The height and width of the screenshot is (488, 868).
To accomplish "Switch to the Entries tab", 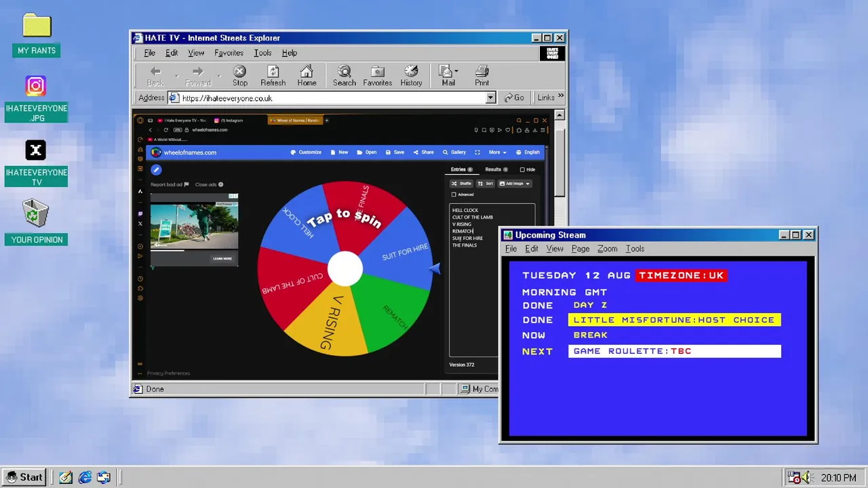I will click(462, 169).
